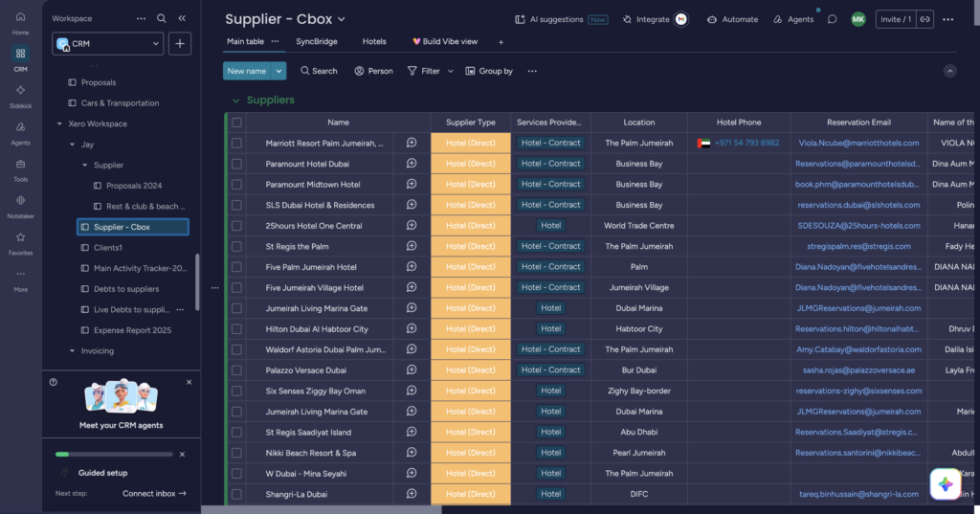Open the CRM workspace dropdown

(107, 44)
